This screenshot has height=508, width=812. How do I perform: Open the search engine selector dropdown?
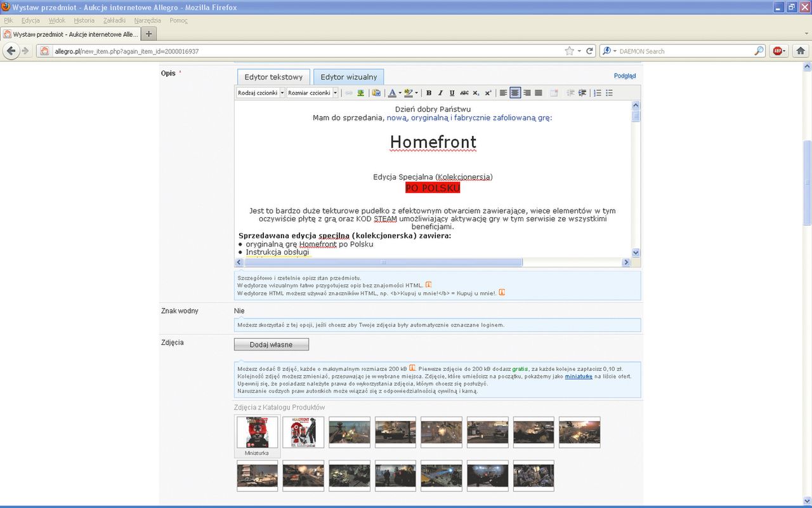[614, 51]
